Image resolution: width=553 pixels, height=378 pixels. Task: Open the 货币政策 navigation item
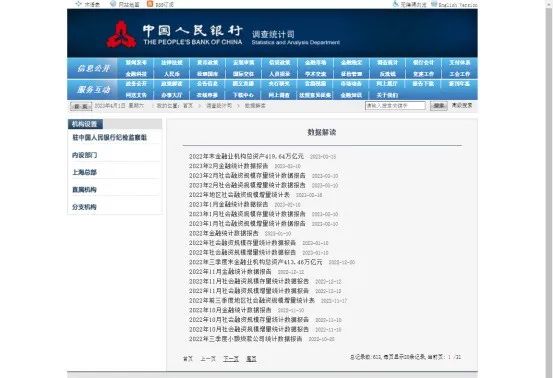coord(208,63)
